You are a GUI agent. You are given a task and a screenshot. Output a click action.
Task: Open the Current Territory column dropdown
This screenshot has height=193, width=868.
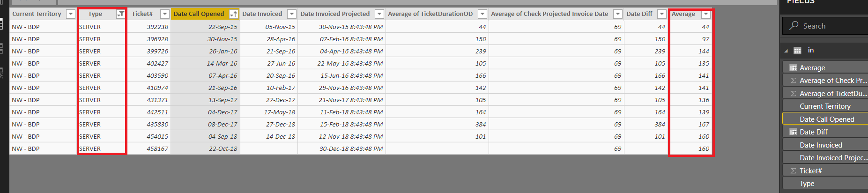coord(71,14)
